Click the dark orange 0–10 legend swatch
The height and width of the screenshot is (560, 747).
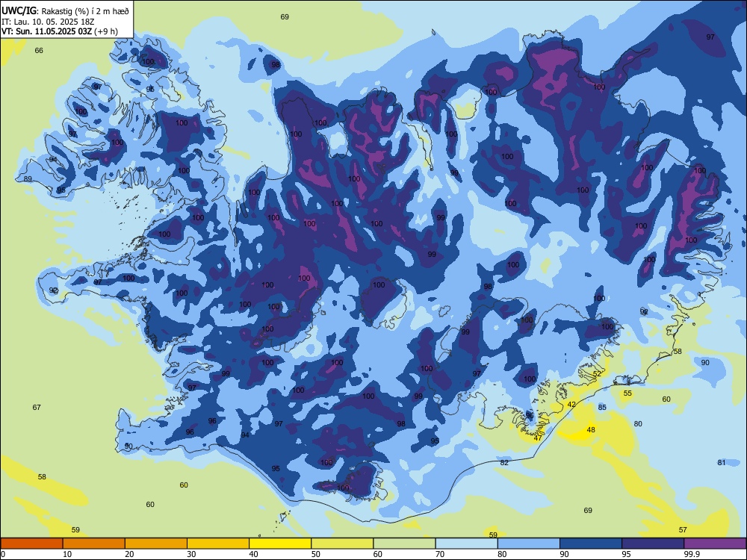point(31,544)
